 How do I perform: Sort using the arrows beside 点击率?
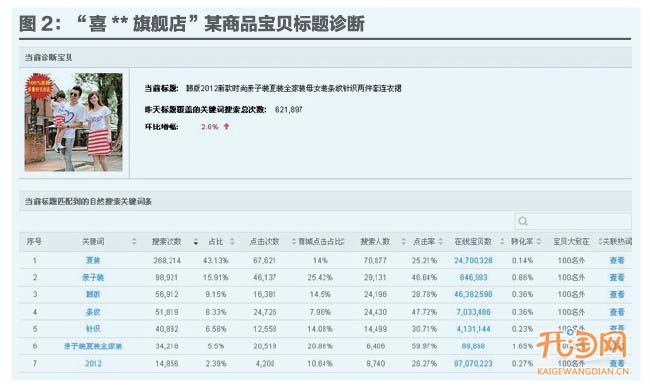pyautogui.click(x=441, y=242)
